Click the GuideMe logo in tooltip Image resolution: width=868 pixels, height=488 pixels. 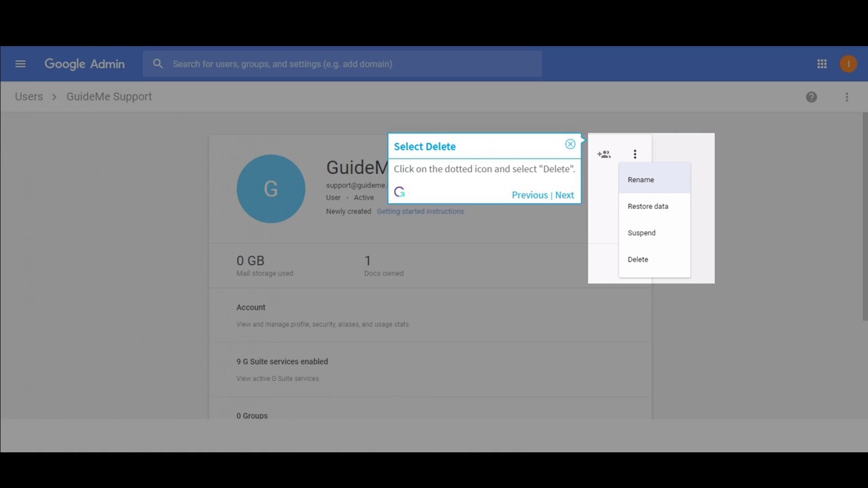coord(399,192)
